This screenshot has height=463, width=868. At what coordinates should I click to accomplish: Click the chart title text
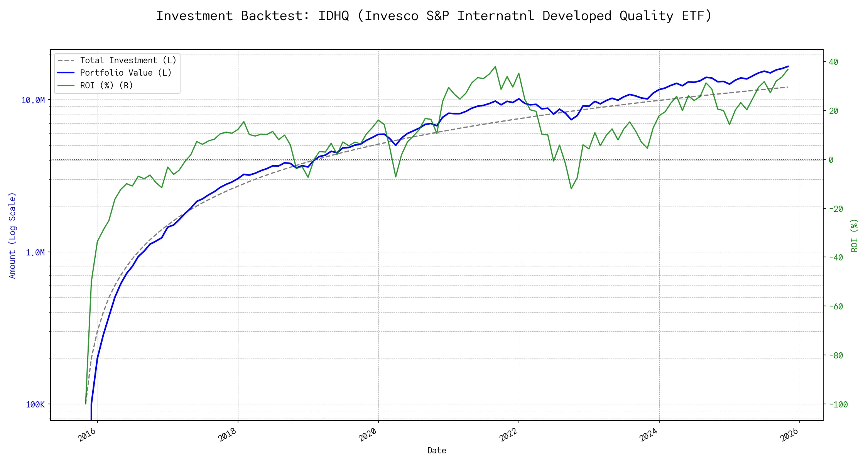coord(434,16)
